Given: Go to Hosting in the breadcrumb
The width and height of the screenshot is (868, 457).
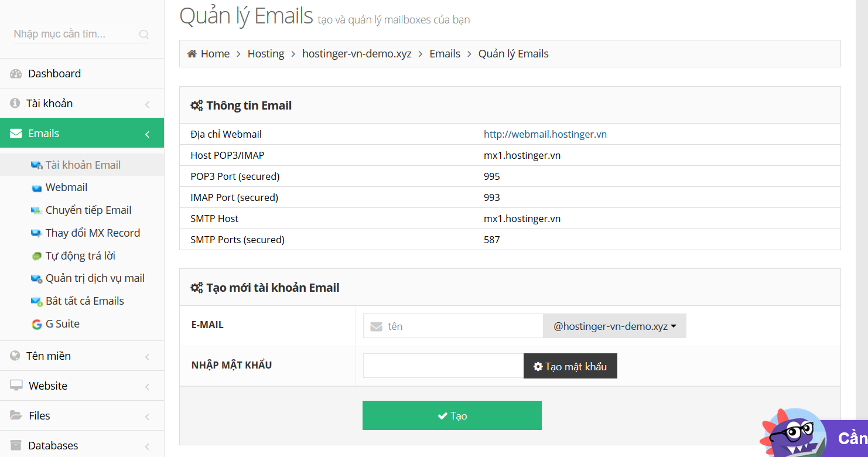Looking at the screenshot, I should coord(266,54).
